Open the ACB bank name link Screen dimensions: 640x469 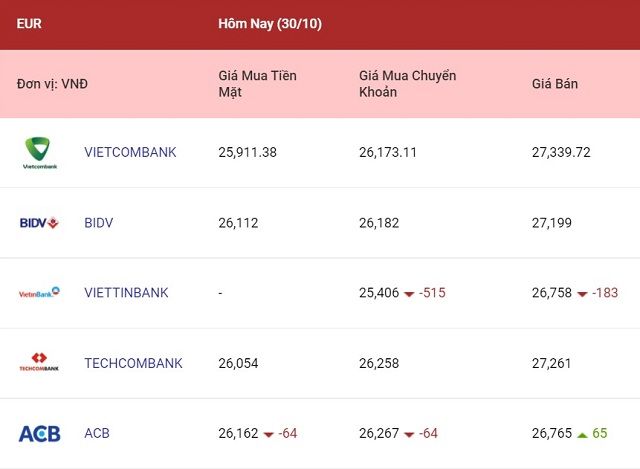click(97, 433)
